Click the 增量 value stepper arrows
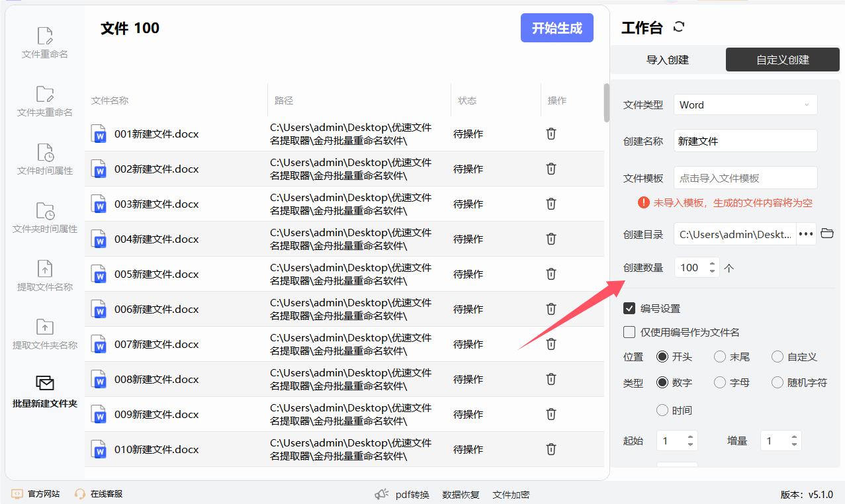The image size is (845, 504). coord(795,441)
